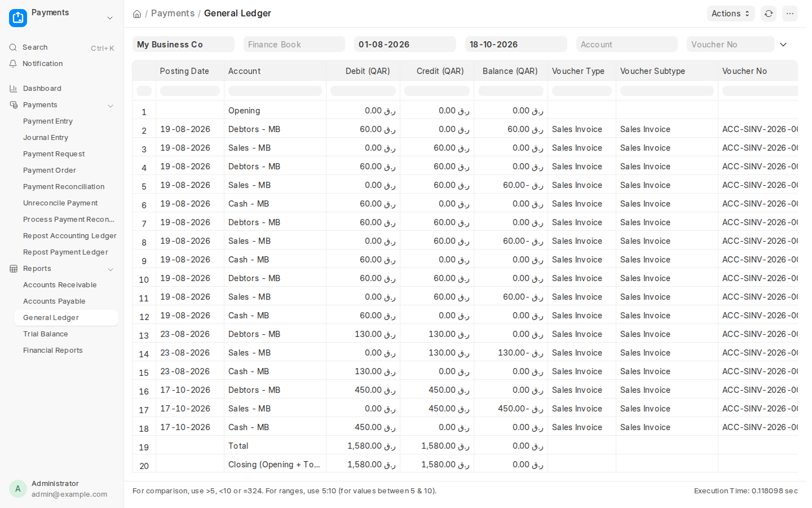Click the Payments app logo icon
This screenshot has width=812, height=508.
pyautogui.click(x=18, y=18)
